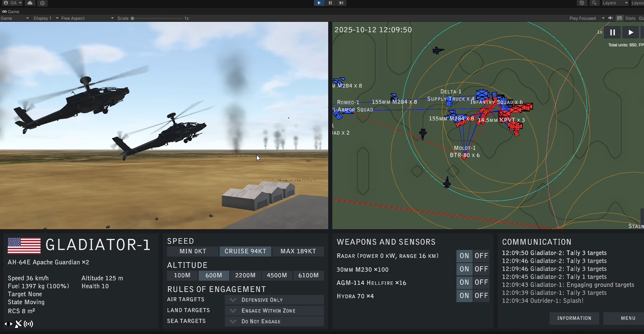Set speed to MAX 189KT
644x334 pixels.
pos(298,251)
